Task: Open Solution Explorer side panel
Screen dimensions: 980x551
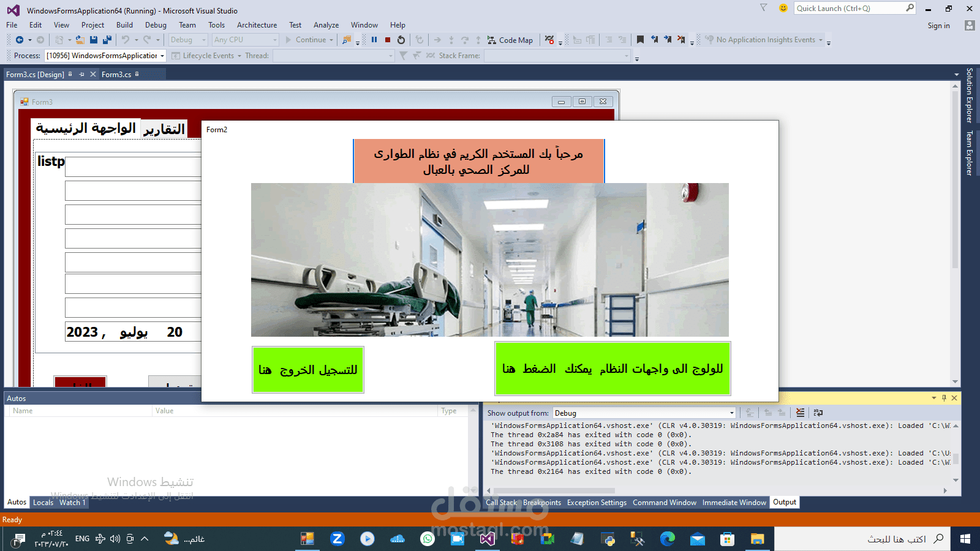Action: pos(970,95)
